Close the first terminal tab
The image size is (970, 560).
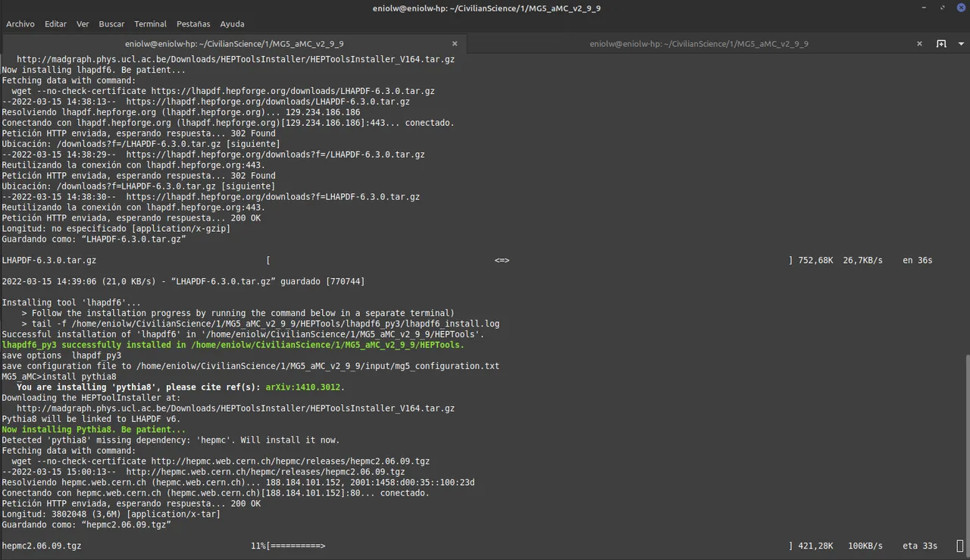point(455,44)
